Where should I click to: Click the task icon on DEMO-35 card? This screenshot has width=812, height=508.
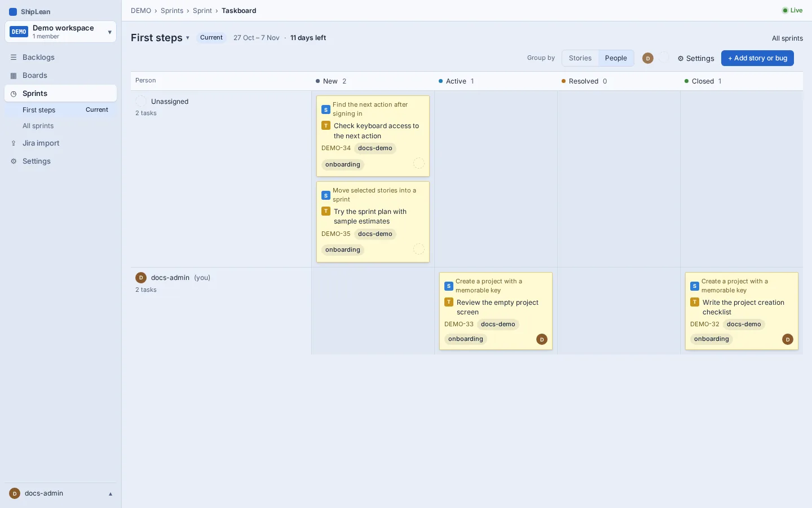point(326,212)
